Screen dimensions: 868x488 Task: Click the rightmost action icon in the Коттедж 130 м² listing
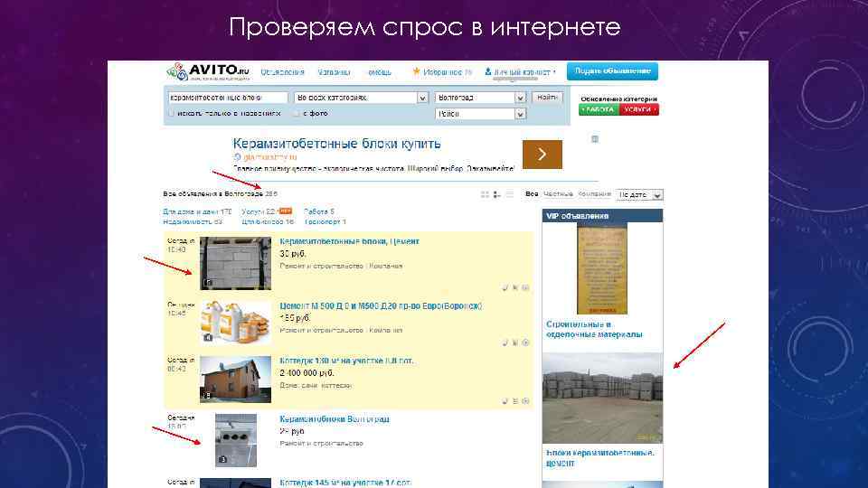(x=526, y=401)
